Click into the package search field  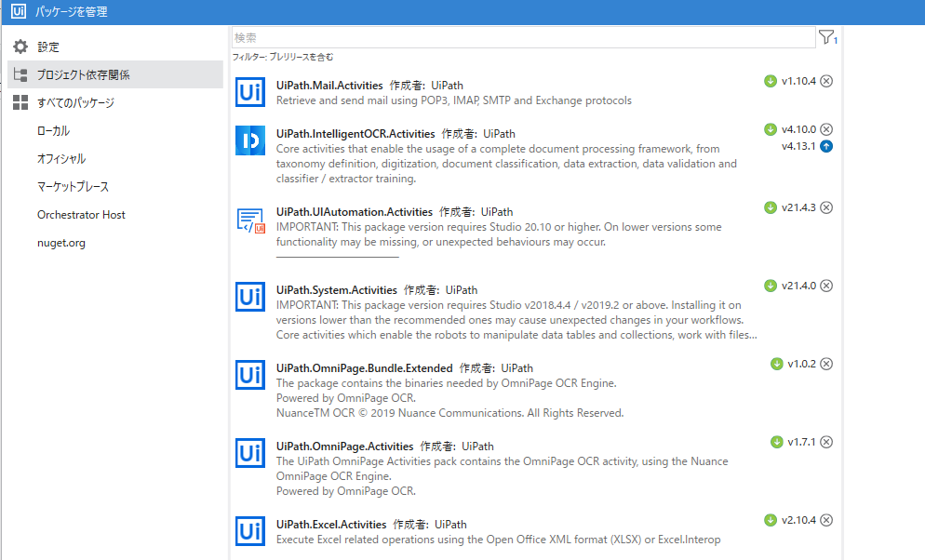click(524, 38)
